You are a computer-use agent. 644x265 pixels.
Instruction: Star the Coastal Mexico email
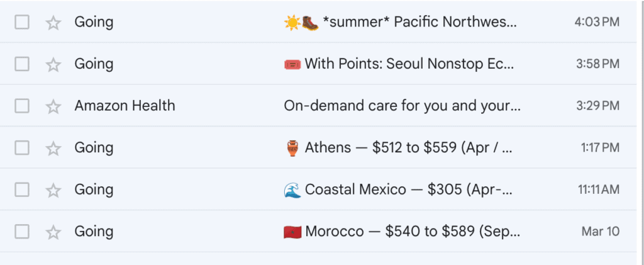click(x=53, y=190)
